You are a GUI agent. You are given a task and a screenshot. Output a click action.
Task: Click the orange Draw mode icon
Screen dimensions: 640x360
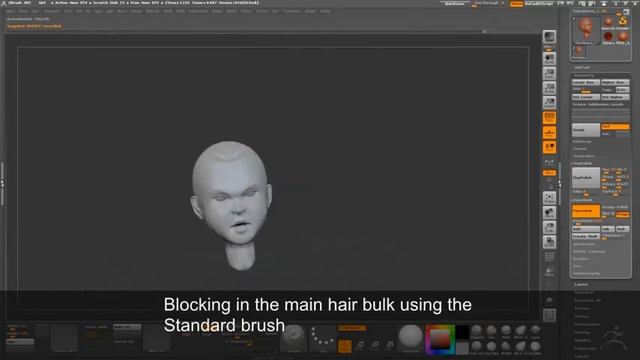pyautogui.click(x=344, y=346)
